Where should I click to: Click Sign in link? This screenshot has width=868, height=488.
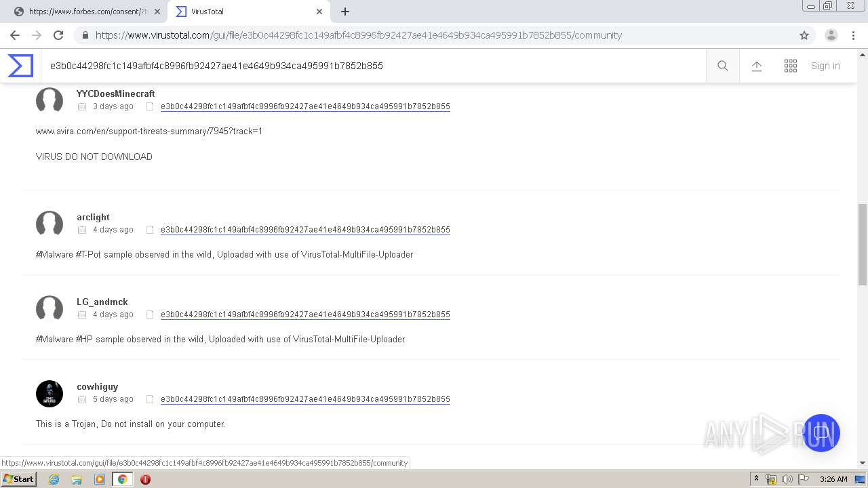pyautogui.click(x=825, y=66)
